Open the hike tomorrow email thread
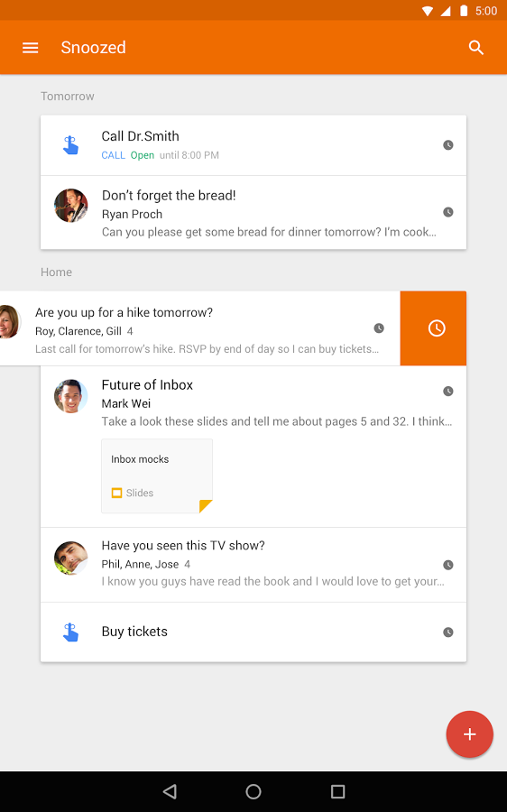Image resolution: width=507 pixels, height=812 pixels. point(200,328)
